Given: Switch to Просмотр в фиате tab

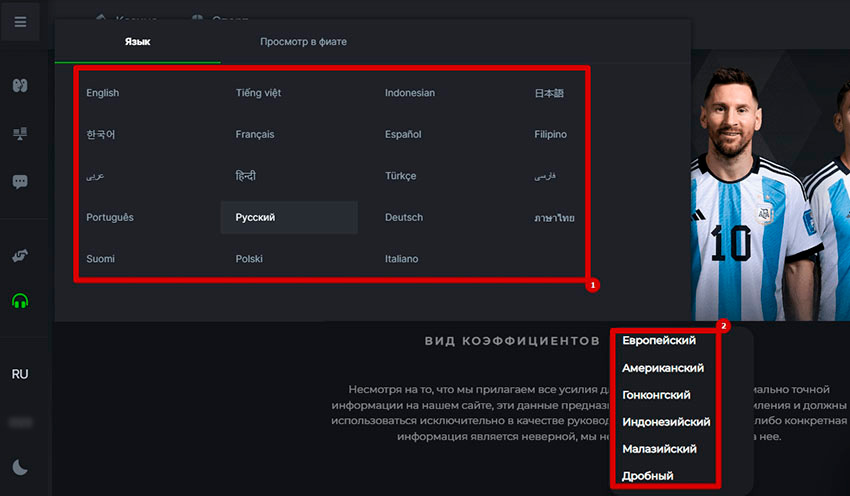Looking at the screenshot, I should coord(303,42).
